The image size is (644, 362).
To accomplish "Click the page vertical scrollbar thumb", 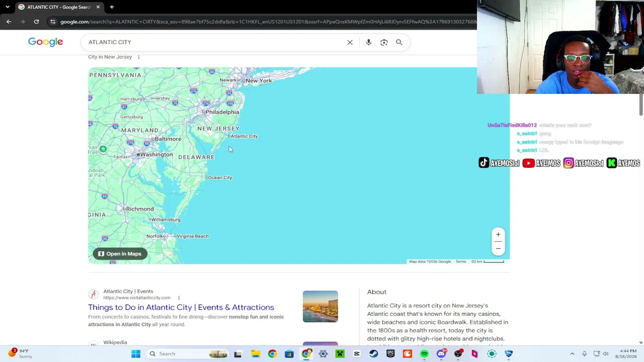I will tap(640, 105).
